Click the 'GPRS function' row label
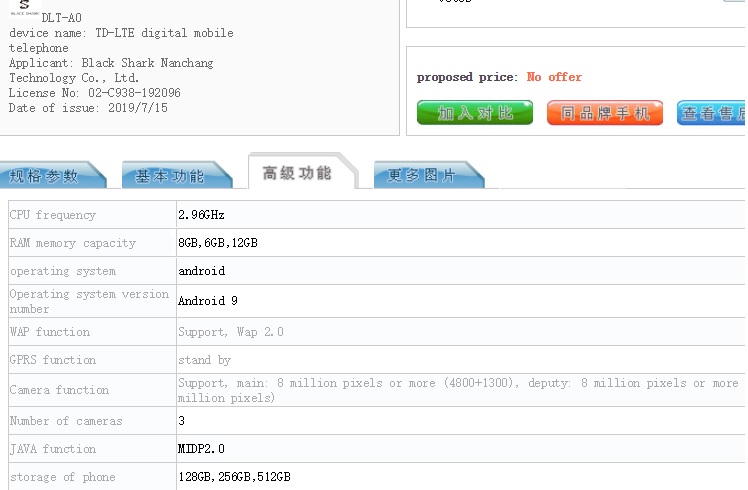This screenshot has height=490, width=748. pos(52,360)
